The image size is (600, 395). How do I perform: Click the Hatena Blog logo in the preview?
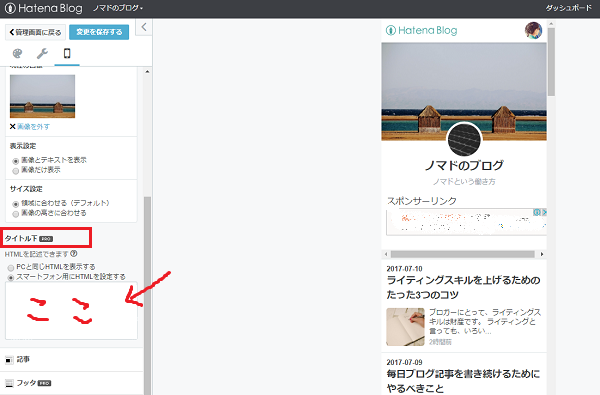422,30
